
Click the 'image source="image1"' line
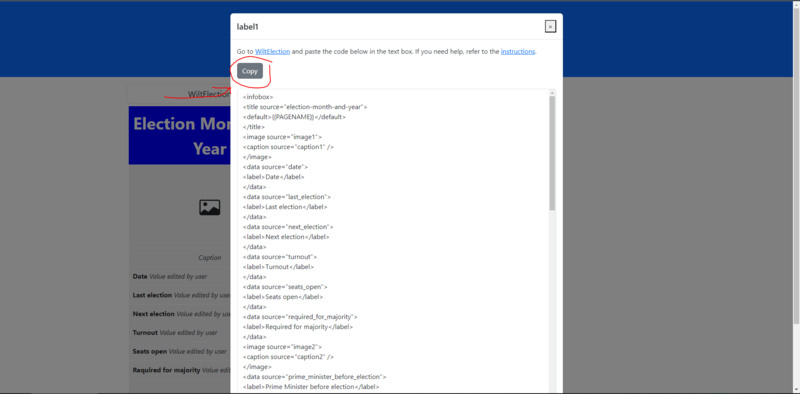click(282, 137)
